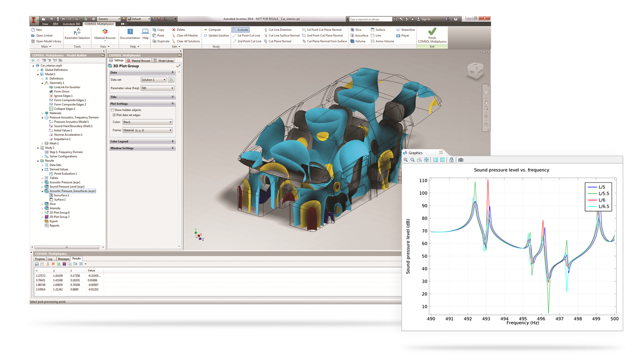Viewport: 644px width, 362px height.
Task: Click Sign In link
Action: click(x=424, y=19)
